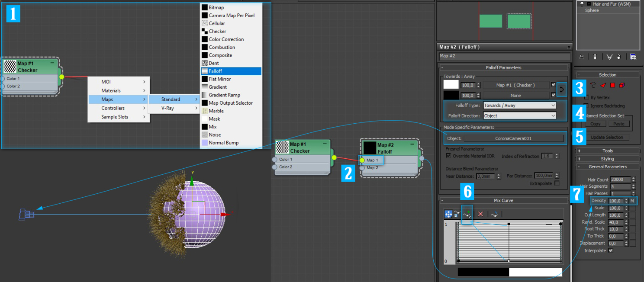This screenshot has width=644, height=282.
Task: Click the CoronaCamera001 object button
Action: click(513, 138)
